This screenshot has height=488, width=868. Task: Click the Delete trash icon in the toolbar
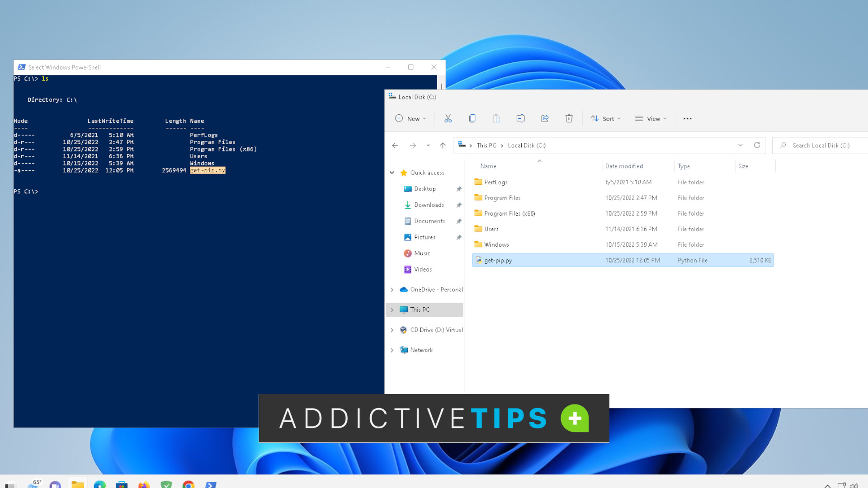click(569, 118)
